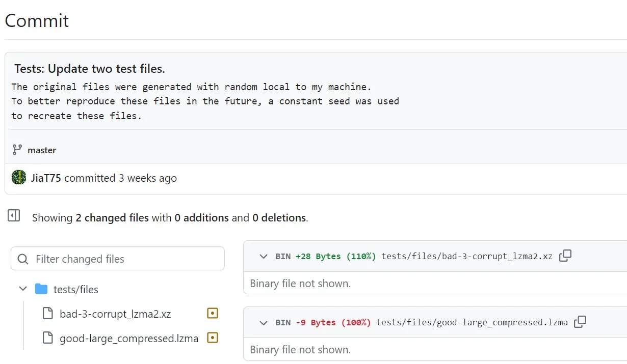Click the blue tests/files folder icon
The width and height of the screenshot is (627, 364).
point(41,289)
